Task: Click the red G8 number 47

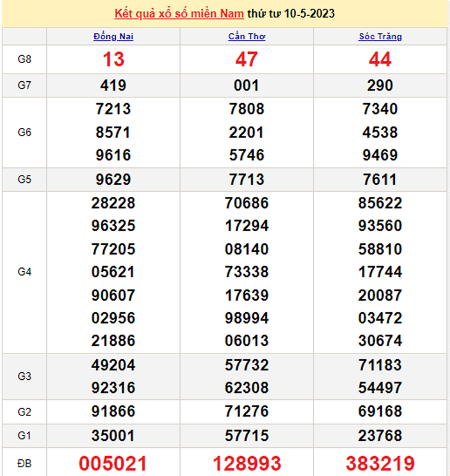Action: point(246,59)
